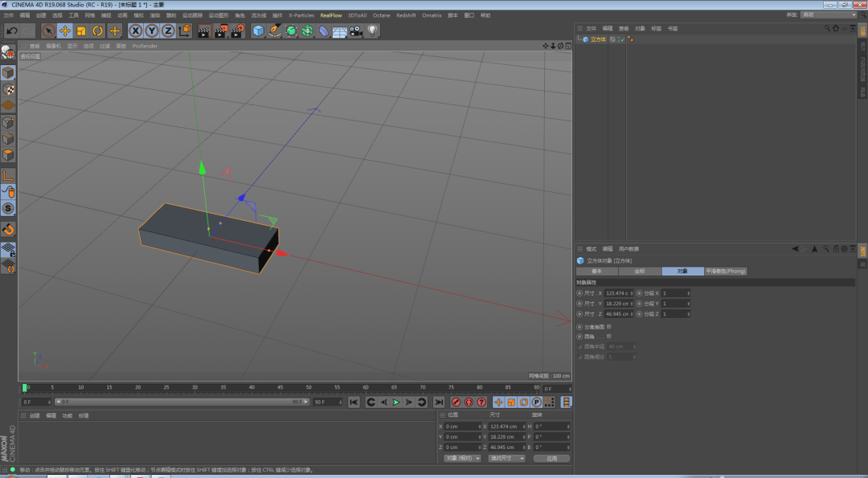
Task: Open the 对象 (相对) coordinate mode dropdown
Action: pos(462,458)
